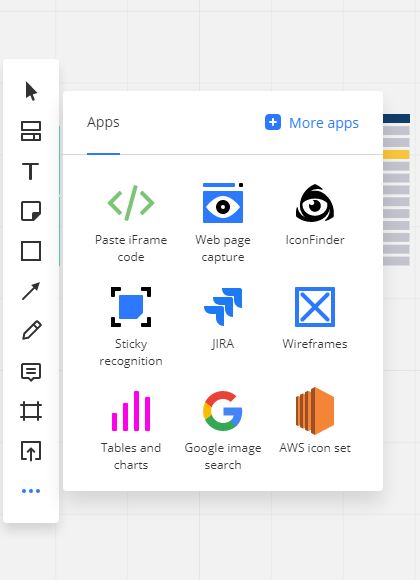Open the Upload tool
Image resolution: width=420 pixels, height=580 pixels.
click(x=31, y=451)
